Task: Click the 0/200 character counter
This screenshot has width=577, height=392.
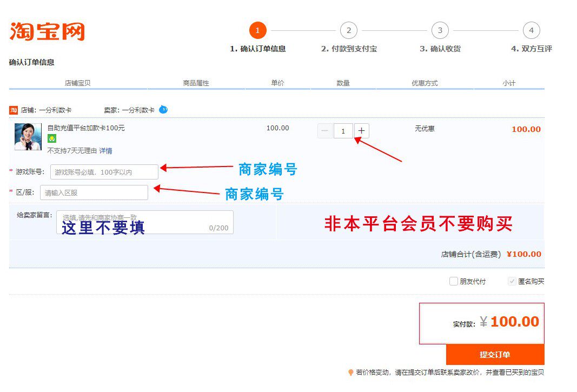Action: point(218,228)
